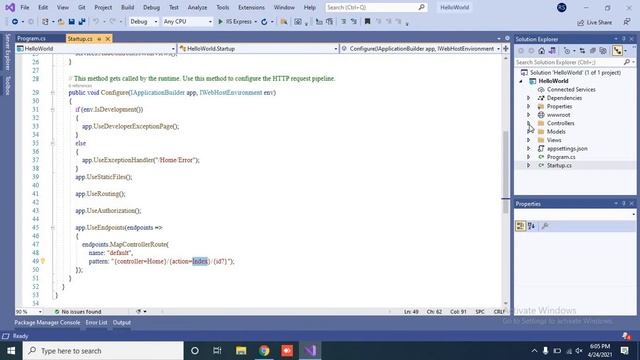640x360 pixels.
Task: Click the lightbulb quick actions icon on line 49
Action: pos(43,261)
